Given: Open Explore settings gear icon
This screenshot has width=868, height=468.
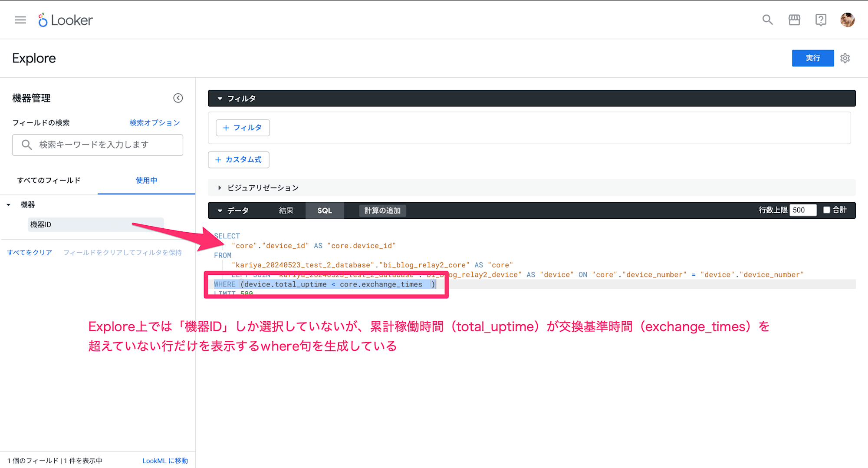Looking at the screenshot, I should [845, 58].
